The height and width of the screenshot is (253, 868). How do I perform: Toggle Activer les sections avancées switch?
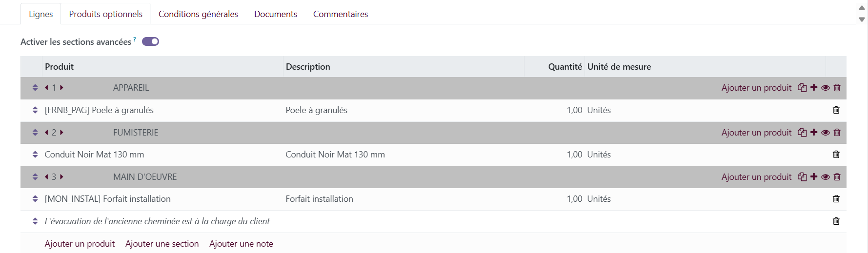click(x=151, y=41)
